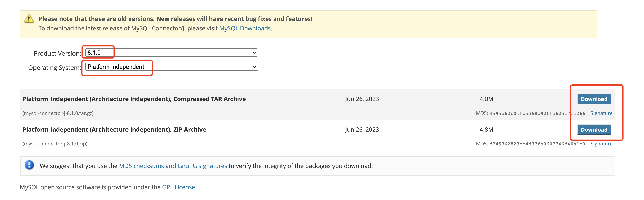Click the Operating System label
Image resolution: width=644 pixels, height=200 pixels.
tap(55, 68)
